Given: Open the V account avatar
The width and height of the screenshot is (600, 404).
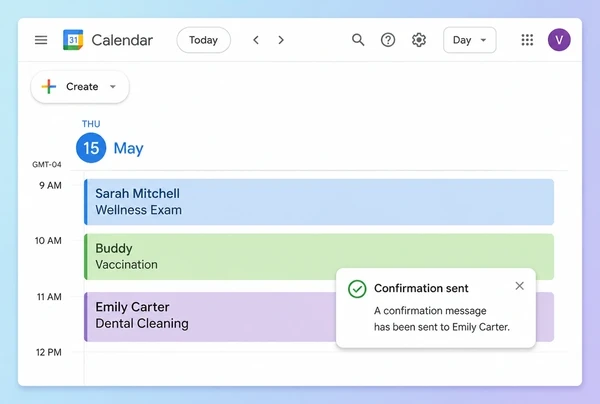Looking at the screenshot, I should [559, 40].
